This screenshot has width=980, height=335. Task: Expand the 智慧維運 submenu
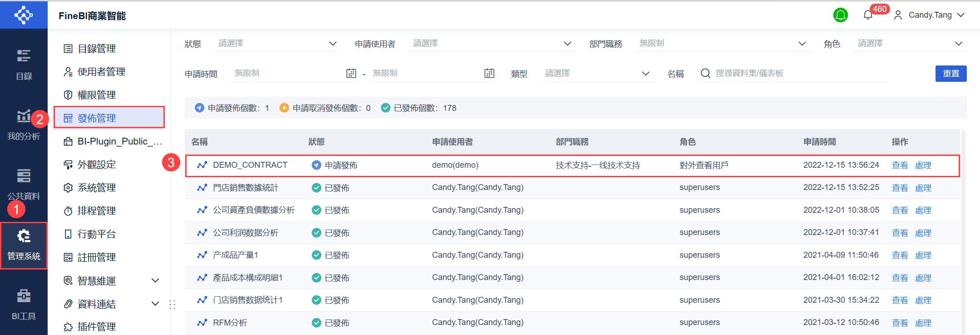coord(155,280)
